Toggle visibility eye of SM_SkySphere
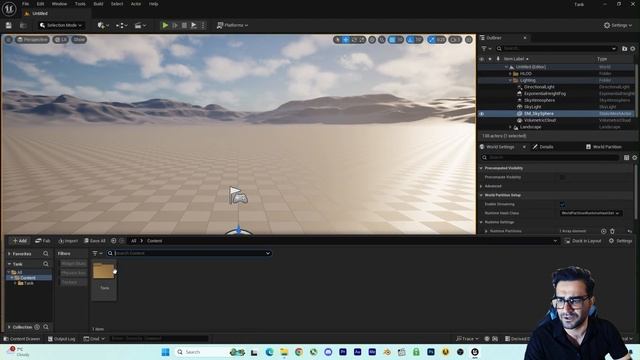The image size is (640, 360). (x=482, y=114)
